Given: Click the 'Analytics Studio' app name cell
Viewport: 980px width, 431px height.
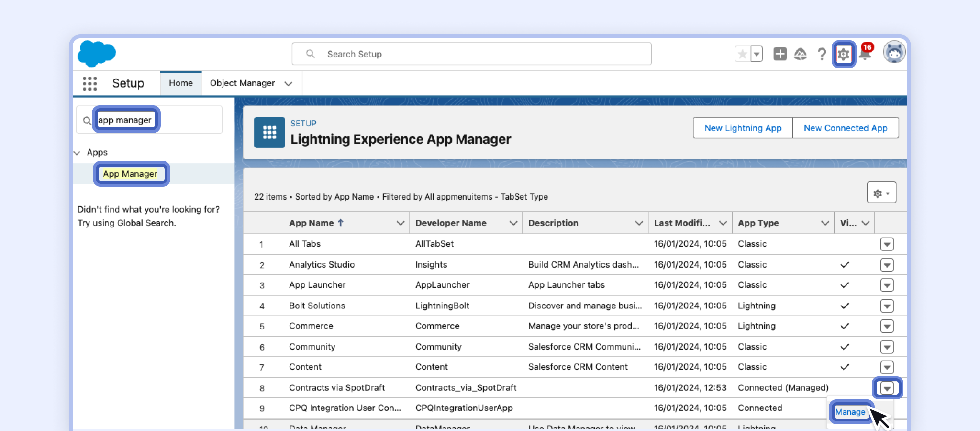Looking at the screenshot, I should [x=322, y=265].
